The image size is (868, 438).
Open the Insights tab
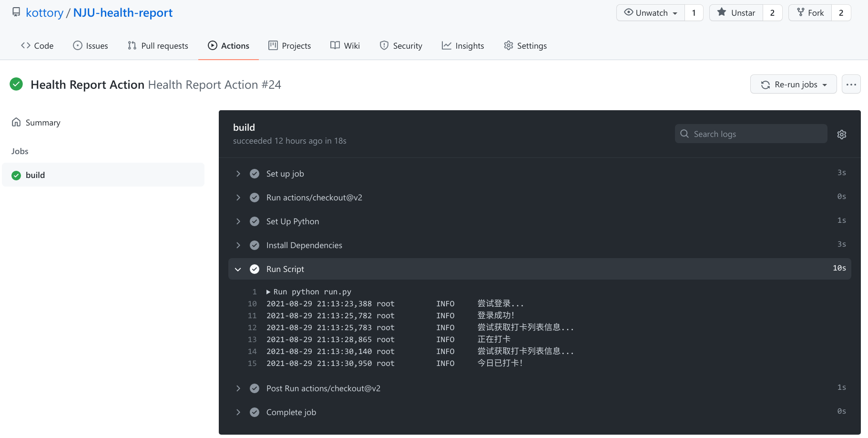click(463, 46)
